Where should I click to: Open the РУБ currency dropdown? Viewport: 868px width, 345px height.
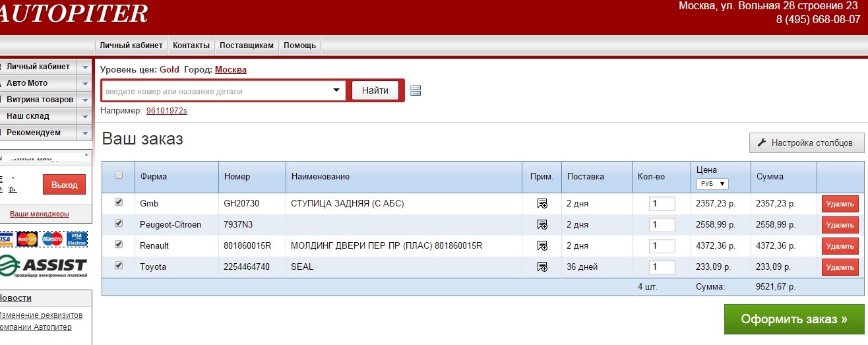712,184
